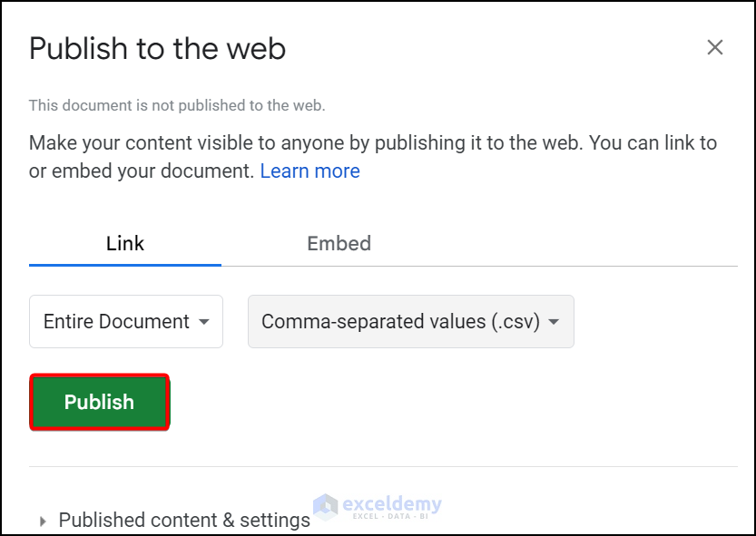The height and width of the screenshot is (536, 756).
Task: Click the triangle beside Published content & settings
Action: tap(43, 521)
